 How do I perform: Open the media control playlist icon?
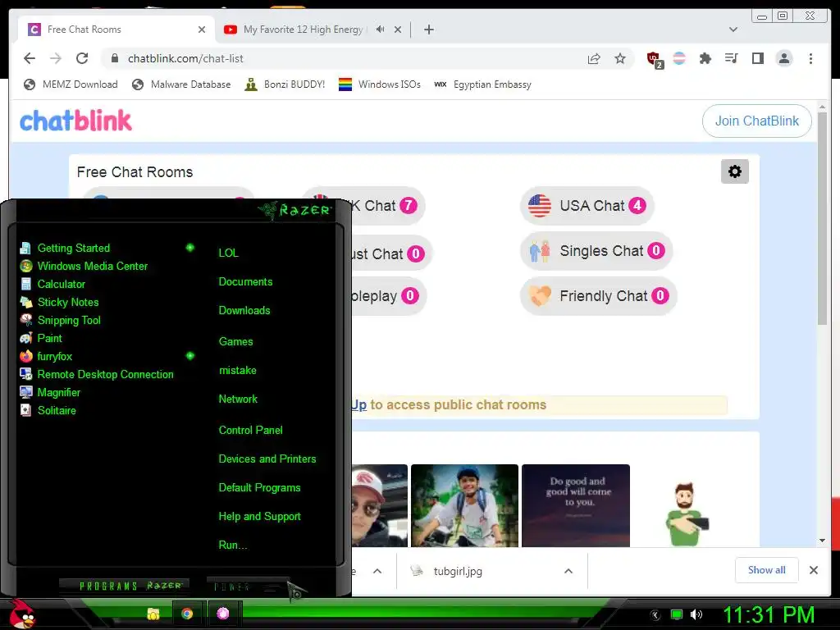tap(731, 58)
